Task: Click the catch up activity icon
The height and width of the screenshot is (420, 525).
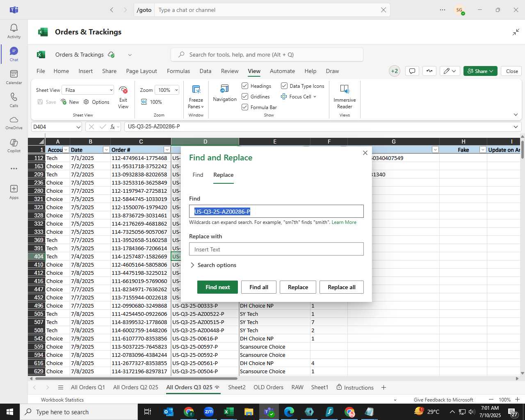Action: (429, 71)
